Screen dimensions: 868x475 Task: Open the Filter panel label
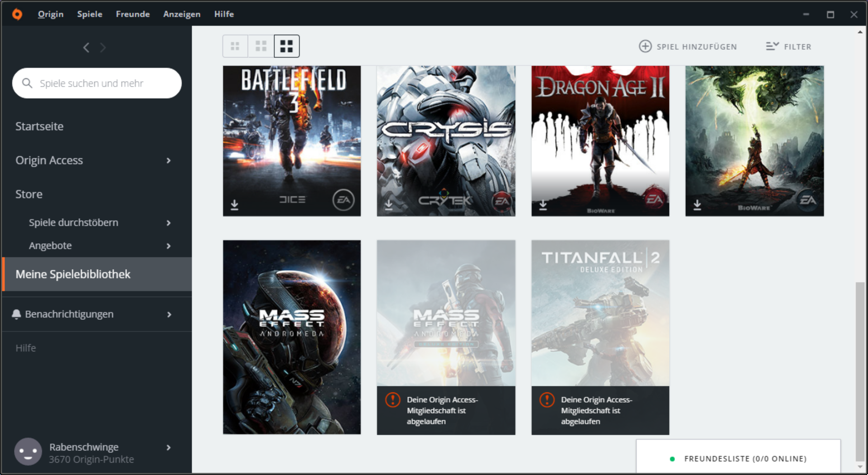(x=797, y=47)
